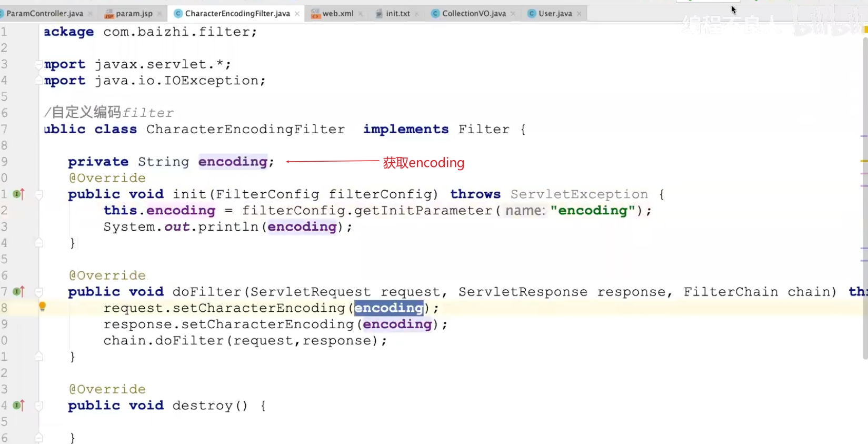Click the class icon on User.java tab

[532, 14]
